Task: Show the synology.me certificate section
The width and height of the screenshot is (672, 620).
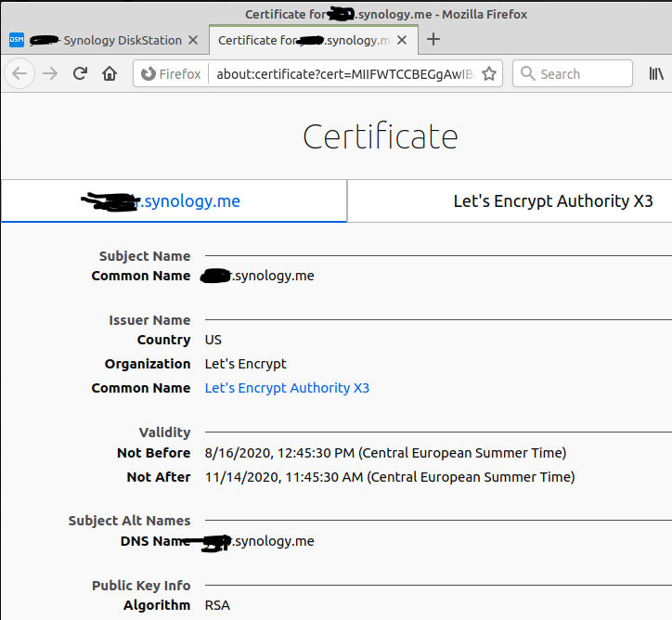Action: [x=174, y=201]
